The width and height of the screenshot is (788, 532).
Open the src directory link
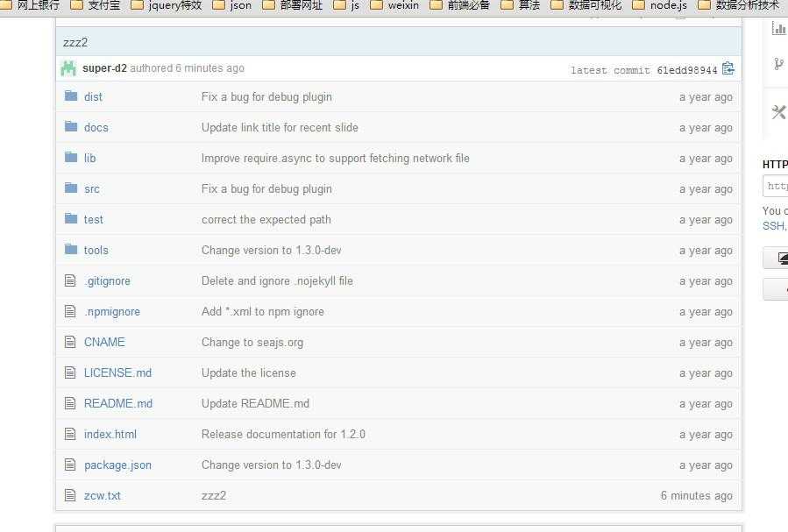[91, 189]
